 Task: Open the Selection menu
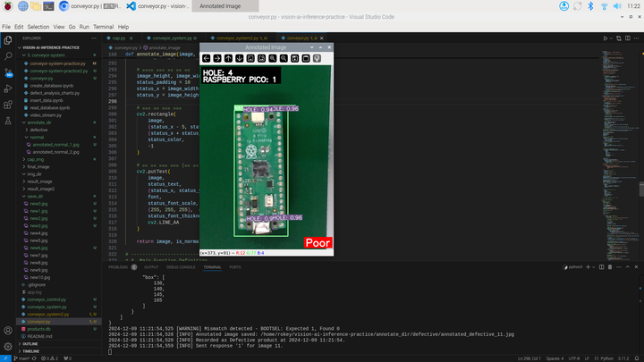(x=38, y=27)
